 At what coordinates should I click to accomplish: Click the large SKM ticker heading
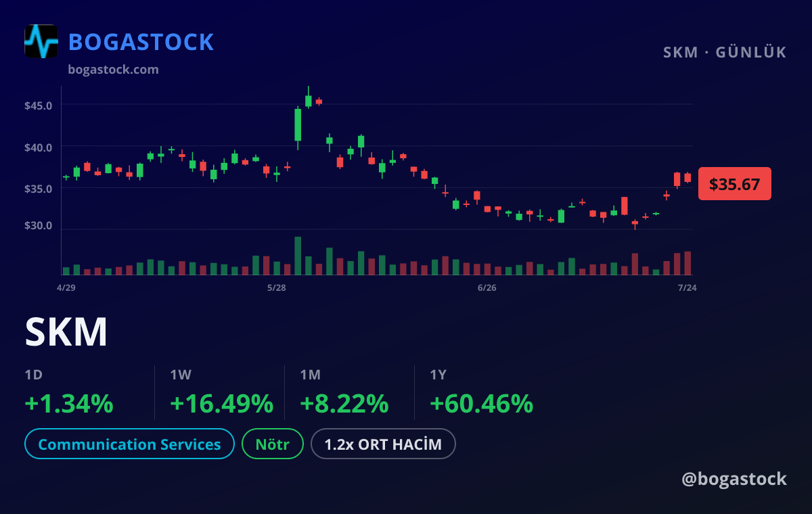click(66, 332)
